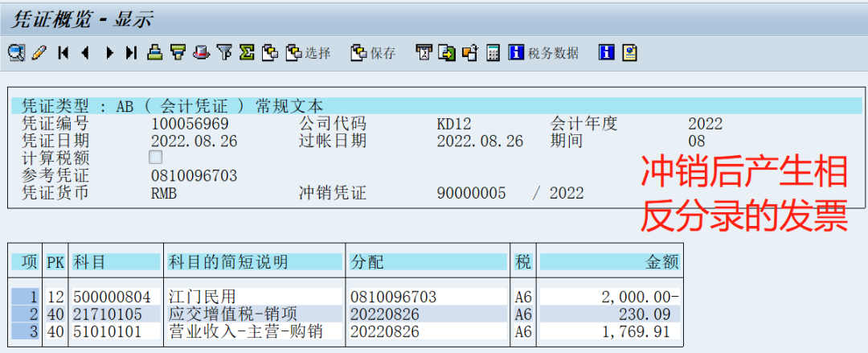
Task: Click the layout icon left of 选择
Action: click(x=269, y=52)
